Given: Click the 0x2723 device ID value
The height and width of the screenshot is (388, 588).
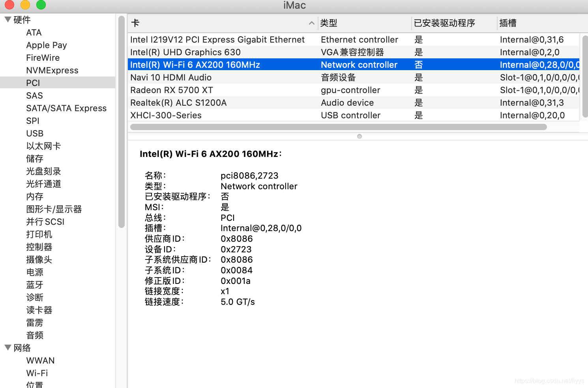Looking at the screenshot, I should coord(236,249).
